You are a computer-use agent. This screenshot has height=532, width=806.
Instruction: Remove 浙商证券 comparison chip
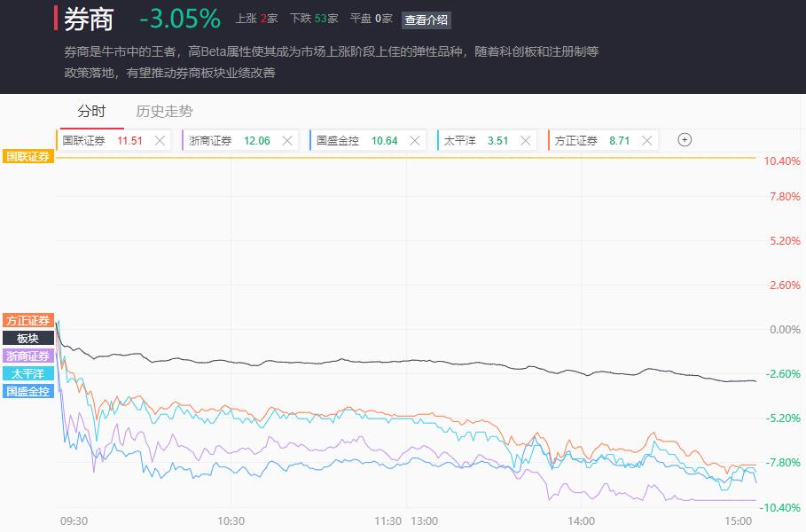pyautogui.click(x=287, y=140)
